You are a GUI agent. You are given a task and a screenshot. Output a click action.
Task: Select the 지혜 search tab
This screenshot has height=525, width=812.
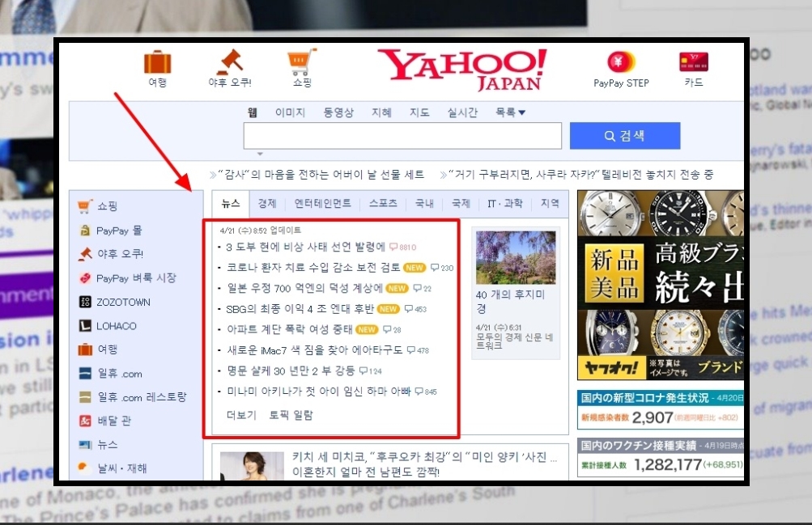381,112
